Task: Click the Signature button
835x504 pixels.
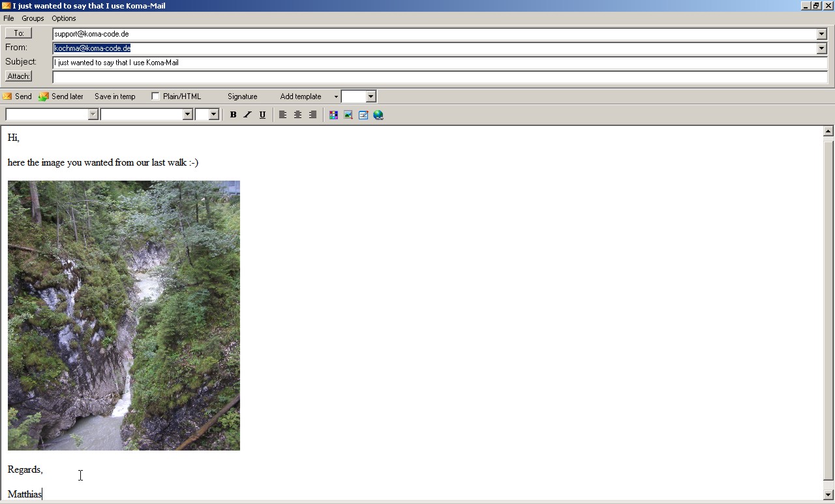Action: (x=243, y=96)
